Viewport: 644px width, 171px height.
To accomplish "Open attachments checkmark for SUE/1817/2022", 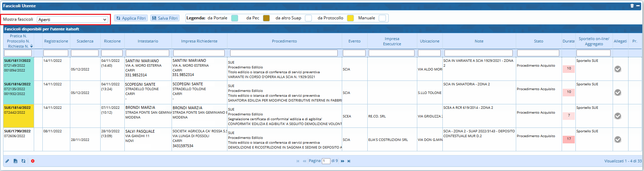I will 618,69.
